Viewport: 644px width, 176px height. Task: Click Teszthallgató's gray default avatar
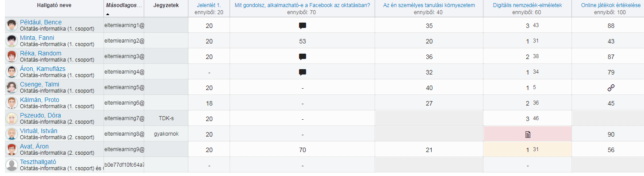12,165
